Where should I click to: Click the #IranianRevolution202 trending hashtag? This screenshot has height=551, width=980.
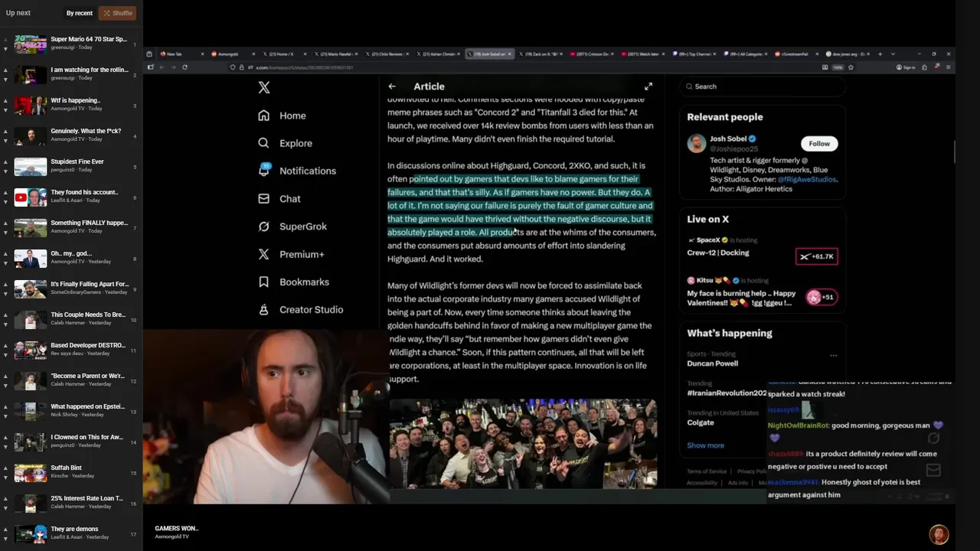727,393
